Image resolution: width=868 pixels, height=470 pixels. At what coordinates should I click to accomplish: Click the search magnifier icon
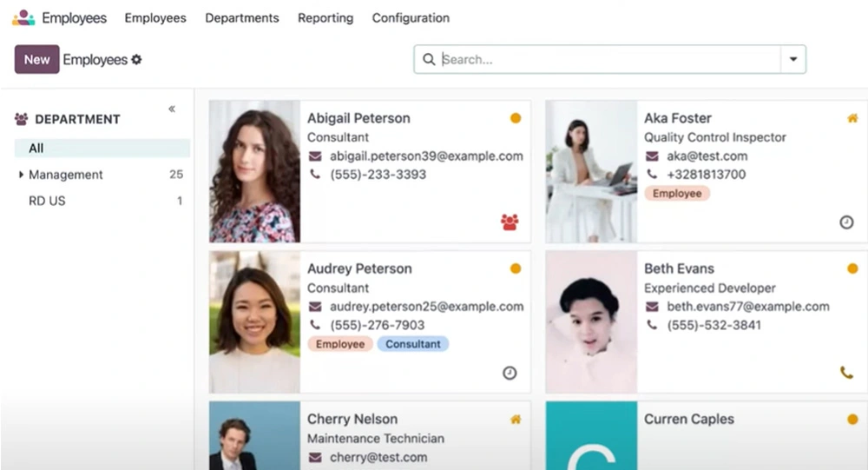429,60
